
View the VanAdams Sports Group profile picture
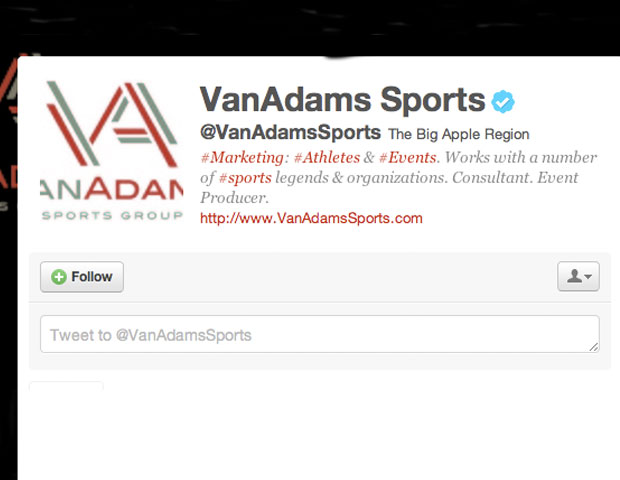tap(112, 151)
